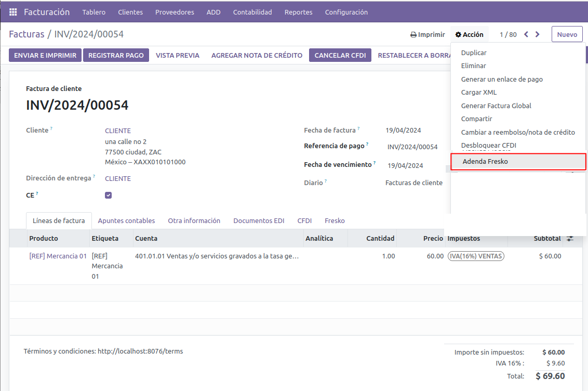
Task: Click the Imprimir printer button
Action: (427, 35)
